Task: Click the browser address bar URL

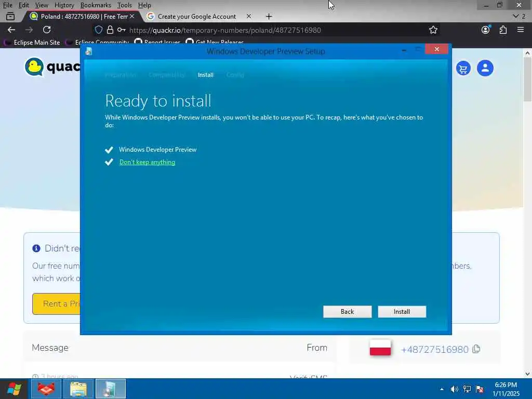Action: point(225,30)
